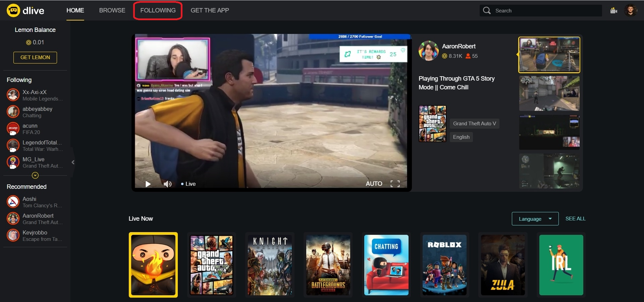
Task: Open Xx-Axi-xX channel avatar
Action: click(13, 95)
